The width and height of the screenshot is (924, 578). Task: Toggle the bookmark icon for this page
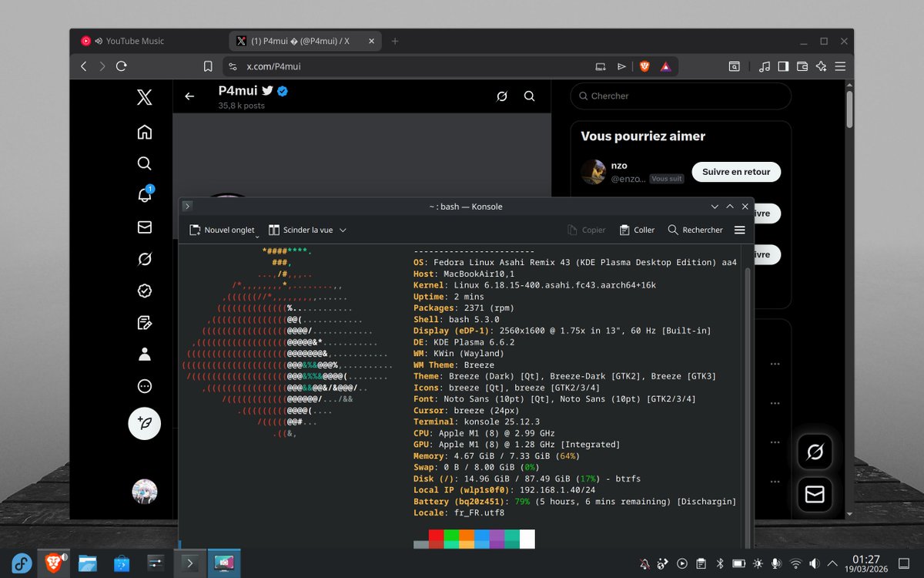click(x=208, y=66)
